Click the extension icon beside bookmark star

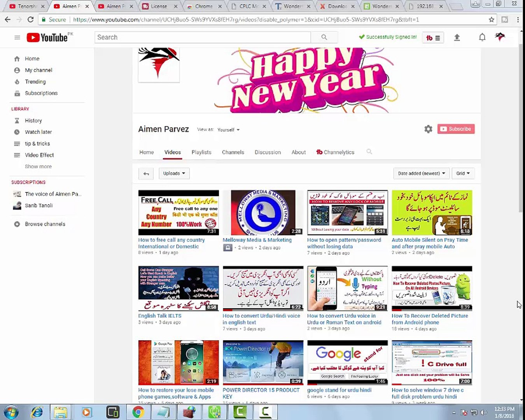point(505,19)
